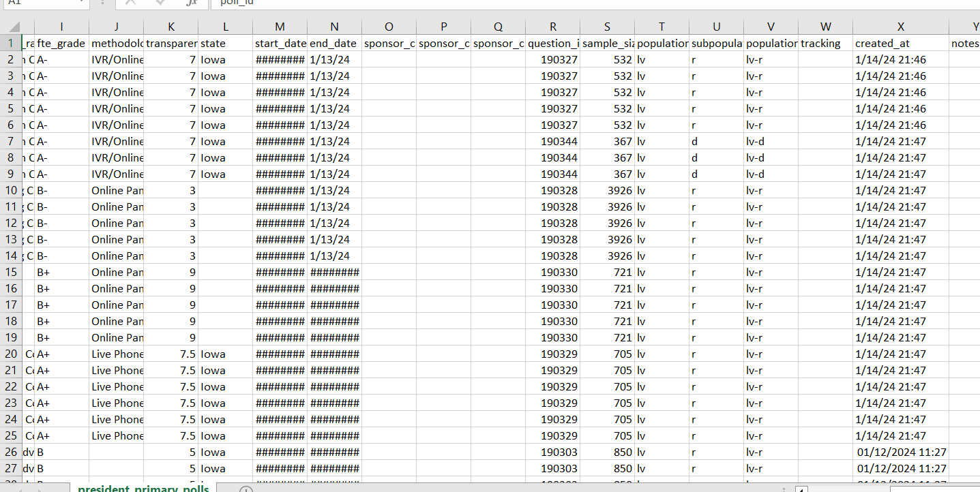Screen dimensions: 980x492
Task: Click question id 190330 in row 19
Action: (552, 337)
